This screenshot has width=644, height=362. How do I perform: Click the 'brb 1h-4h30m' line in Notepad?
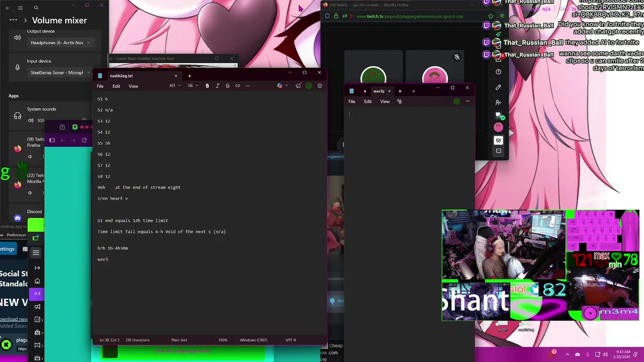coord(113,248)
